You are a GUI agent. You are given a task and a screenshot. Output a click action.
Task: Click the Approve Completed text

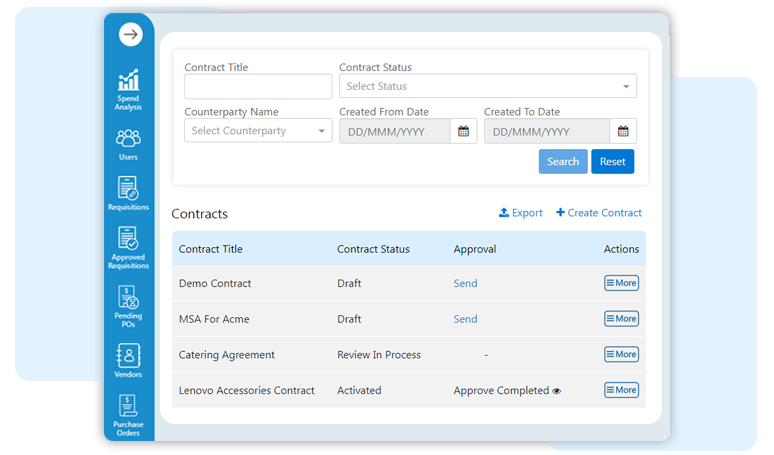[x=501, y=390]
